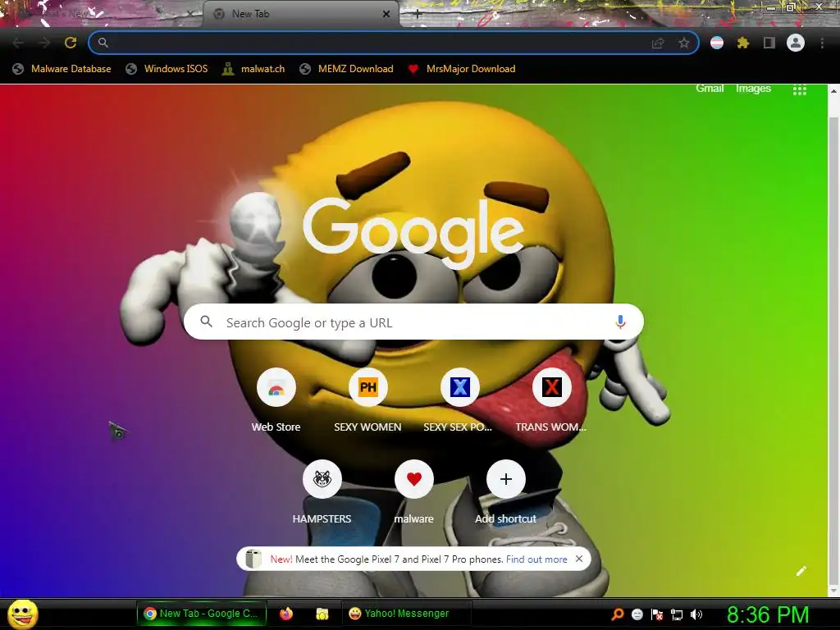Switch to the first background tab
Viewport: 840px width, 630px height.
click(x=102, y=15)
